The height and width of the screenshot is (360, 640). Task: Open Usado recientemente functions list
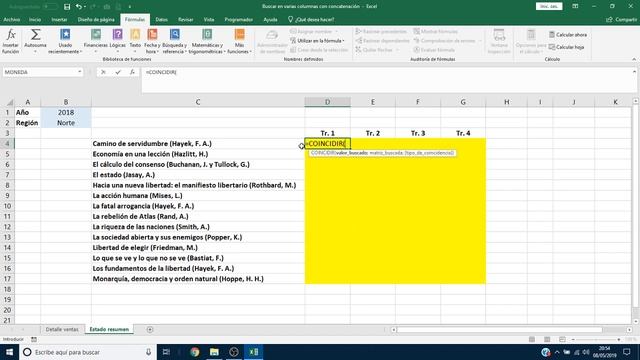65,41
